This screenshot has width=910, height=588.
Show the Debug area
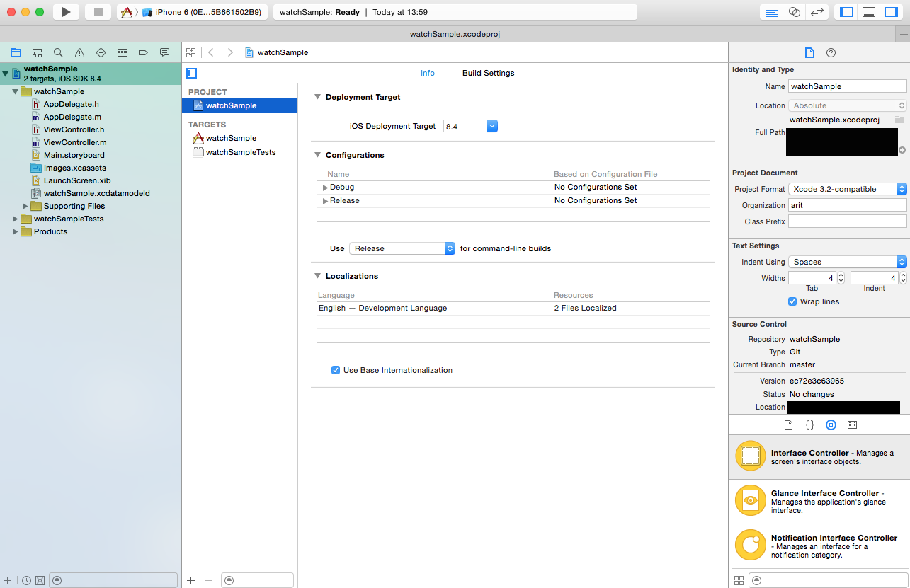coord(869,12)
